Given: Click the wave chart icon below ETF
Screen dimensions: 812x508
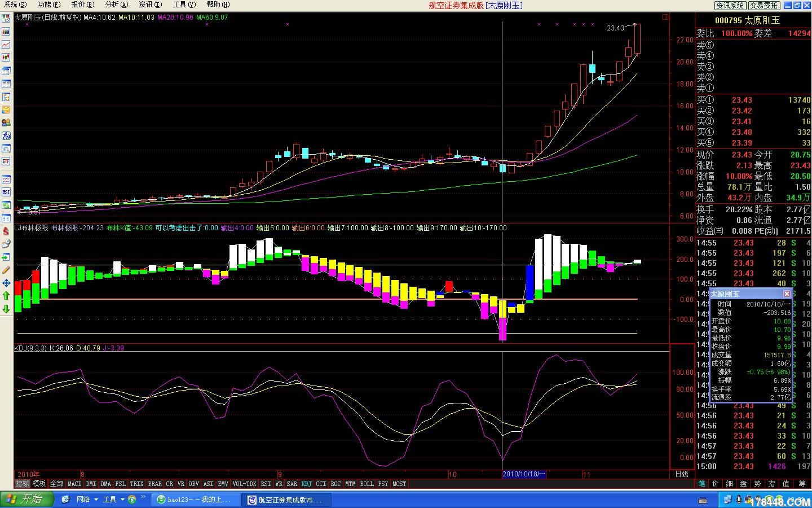Looking at the screenshot, I should tap(6, 179).
